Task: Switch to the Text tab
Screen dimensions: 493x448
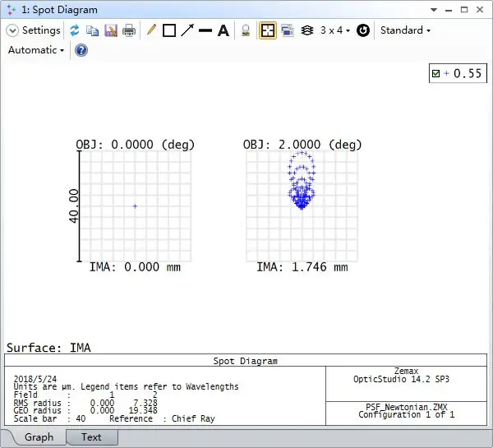Action: coord(91,437)
